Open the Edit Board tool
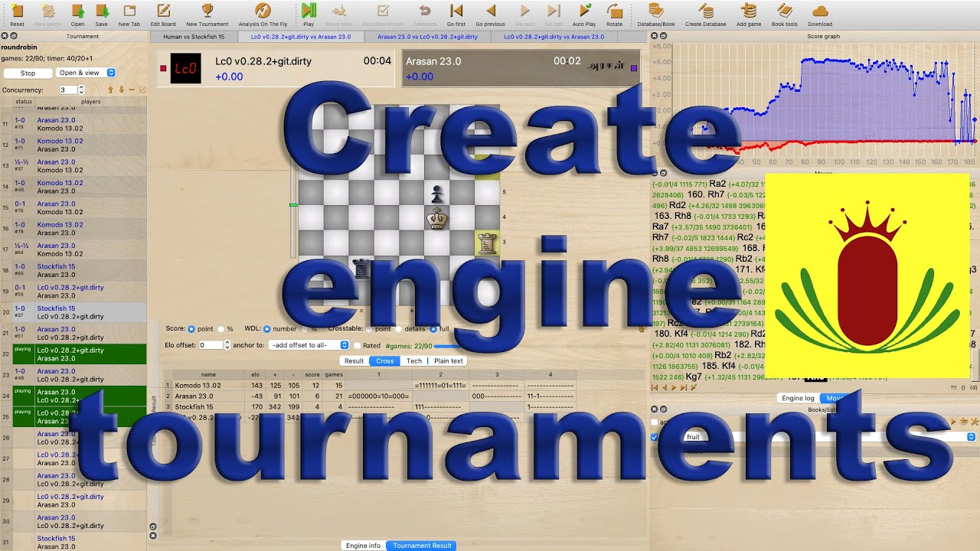Viewport: 980px width, 551px height. pyautogui.click(x=163, y=11)
